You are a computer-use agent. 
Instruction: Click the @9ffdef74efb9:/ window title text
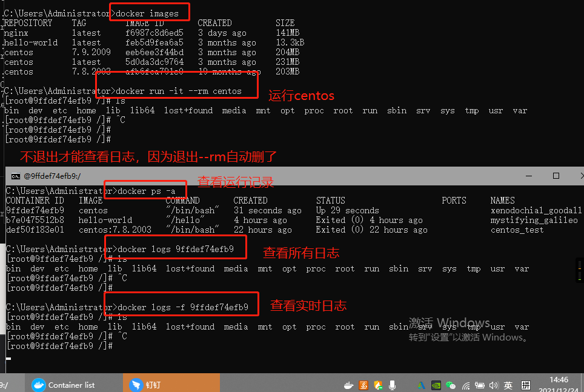coord(52,176)
